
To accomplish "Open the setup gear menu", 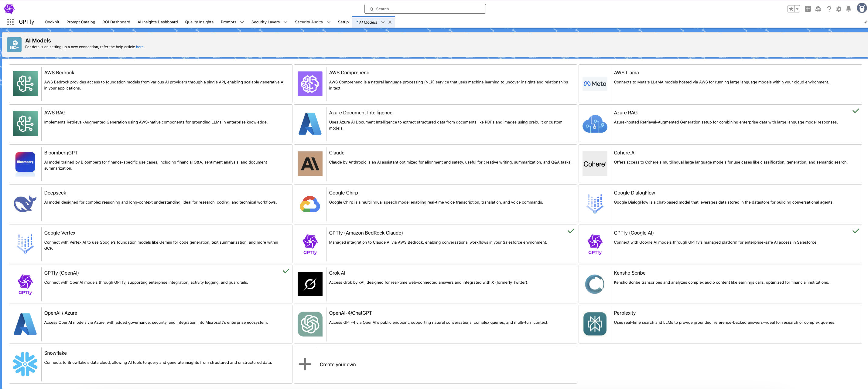I will pyautogui.click(x=839, y=9).
